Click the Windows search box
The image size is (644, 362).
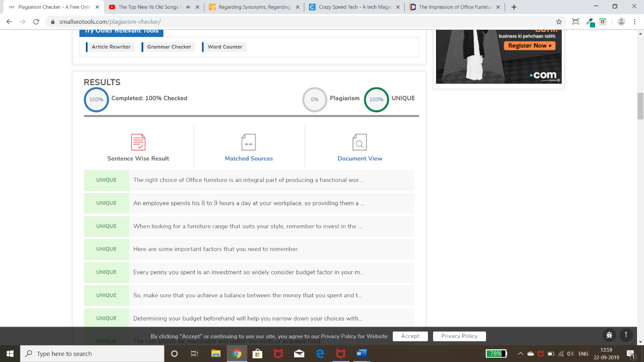[92, 354]
